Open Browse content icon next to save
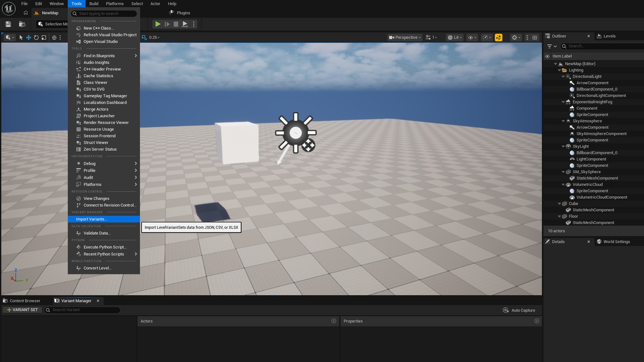Viewport: 644px width, 362px height. [x=22, y=24]
